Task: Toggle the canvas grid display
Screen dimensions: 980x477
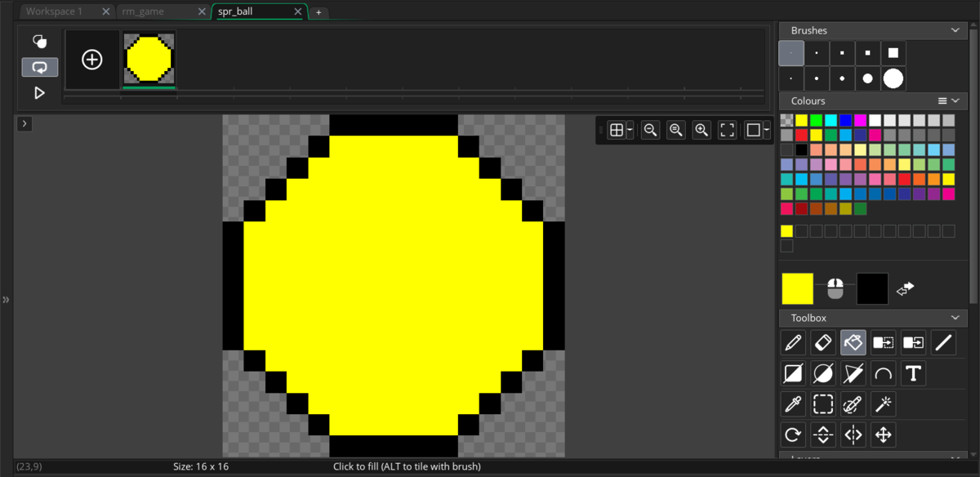Action: (x=617, y=130)
